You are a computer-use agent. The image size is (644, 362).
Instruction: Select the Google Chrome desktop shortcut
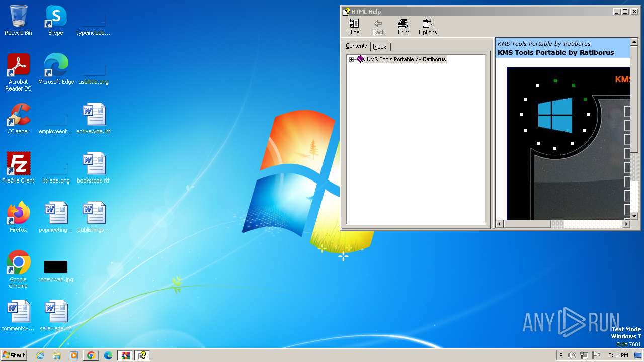pyautogui.click(x=18, y=269)
